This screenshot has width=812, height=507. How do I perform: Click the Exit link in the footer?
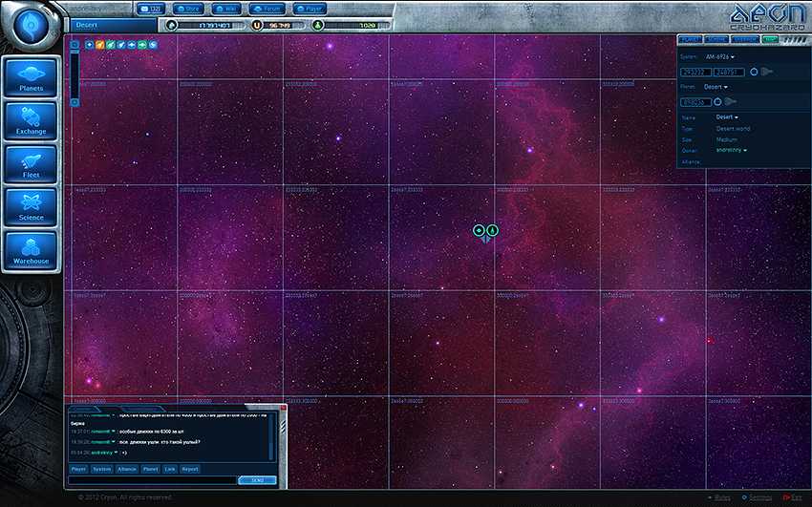point(792,497)
